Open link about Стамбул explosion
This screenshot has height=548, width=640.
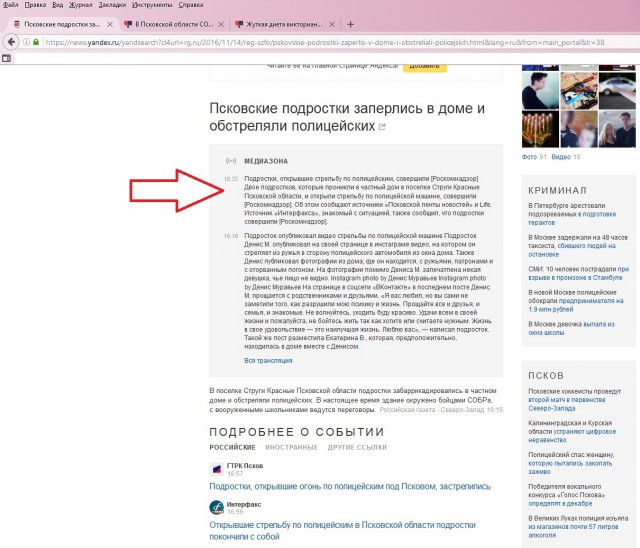pyautogui.click(x=578, y=273)
